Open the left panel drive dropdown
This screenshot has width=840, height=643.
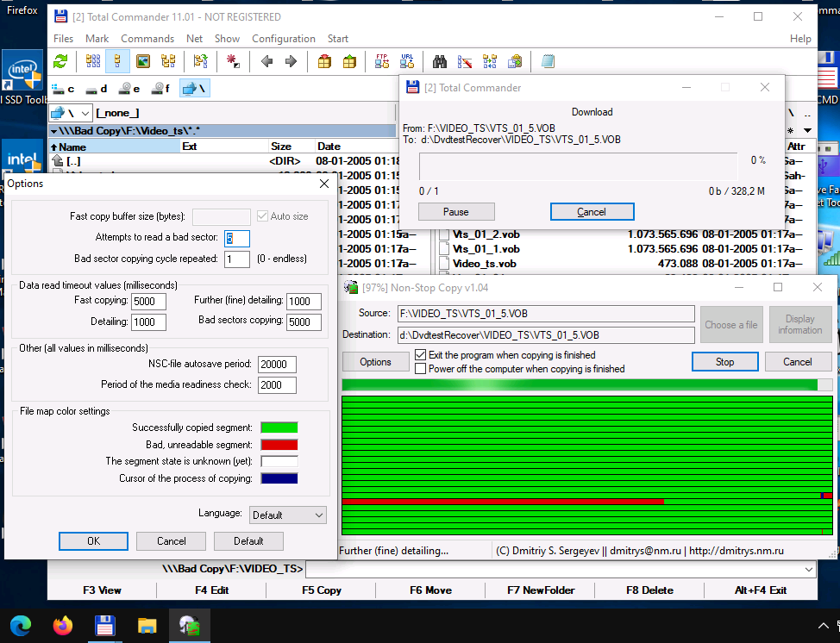coord(85,113)
